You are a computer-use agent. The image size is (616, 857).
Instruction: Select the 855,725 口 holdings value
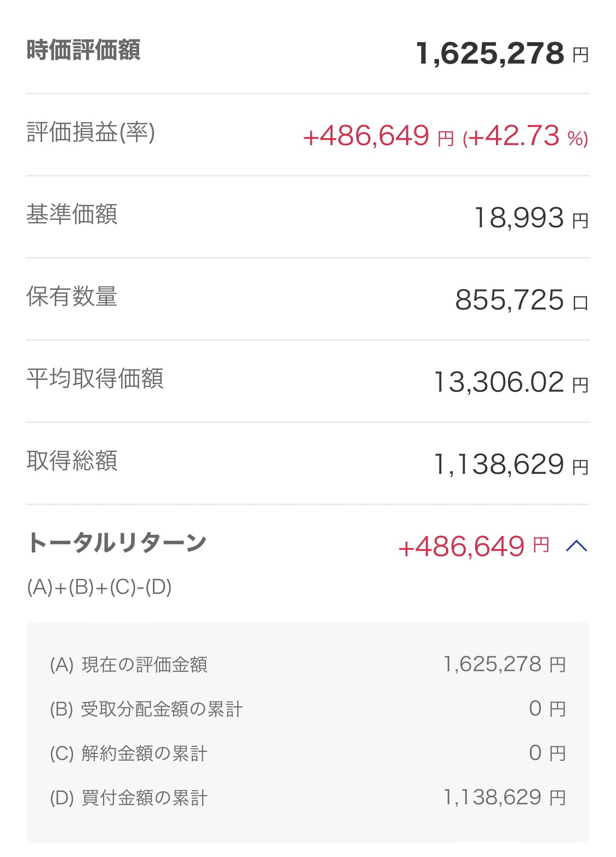pyautogui.click(x=521, y=300)
